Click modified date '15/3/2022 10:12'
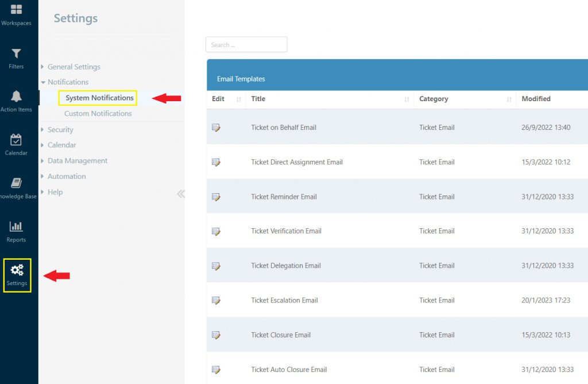 coord(546,162)
